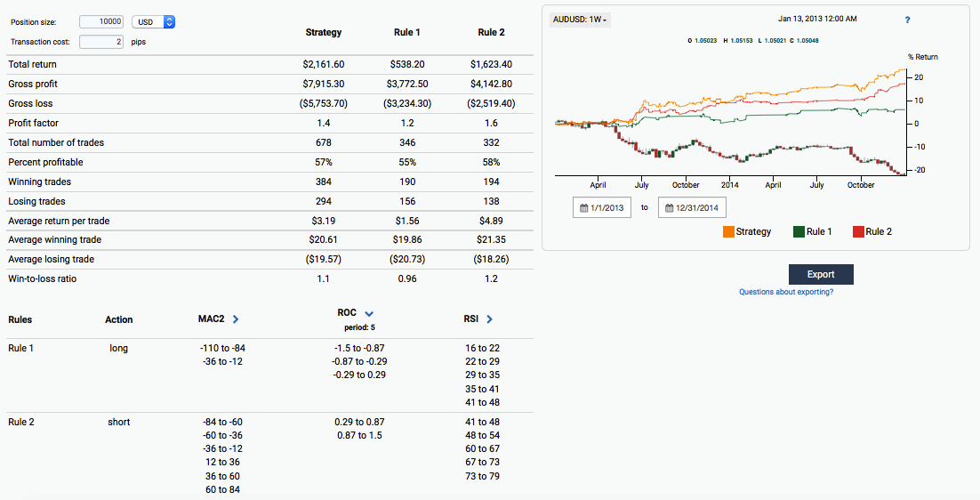Click the red Rule 2 legend swatch
This screenshot has height=500, width=980.
tap(858, 232)
